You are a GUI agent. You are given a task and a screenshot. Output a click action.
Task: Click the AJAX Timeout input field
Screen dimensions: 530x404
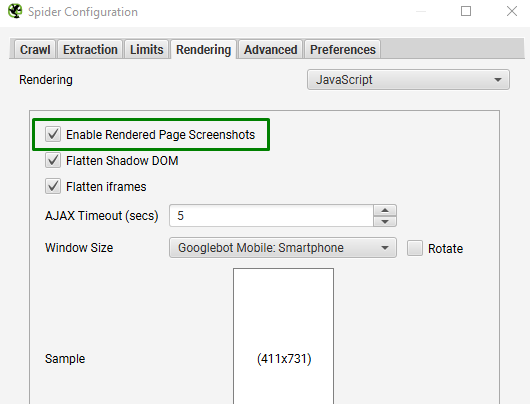pos(271,216)
